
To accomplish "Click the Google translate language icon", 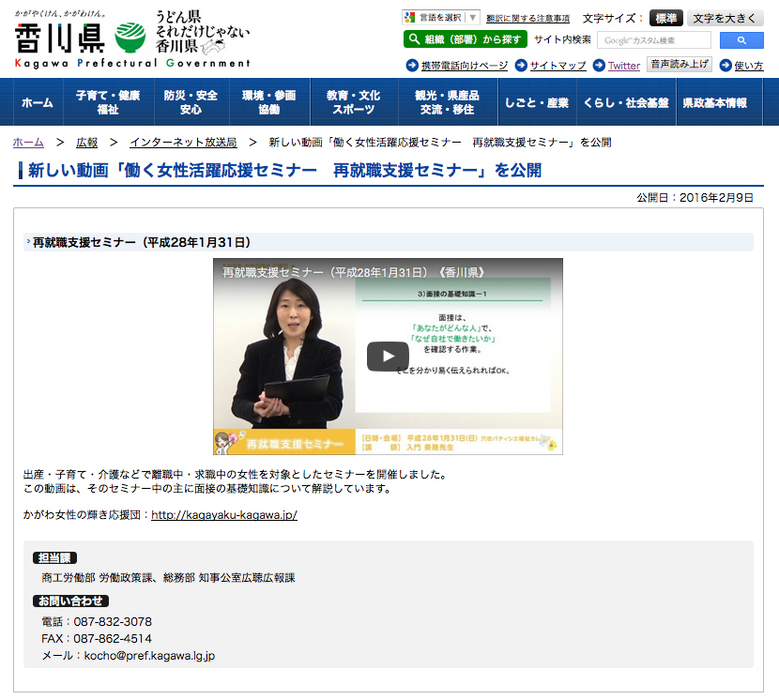I will pyautogui.click(x=409, y=18).
